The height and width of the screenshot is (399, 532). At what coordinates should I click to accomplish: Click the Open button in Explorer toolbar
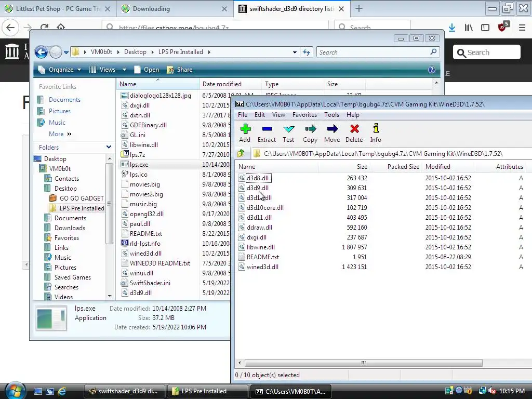[x=147, y=70]
